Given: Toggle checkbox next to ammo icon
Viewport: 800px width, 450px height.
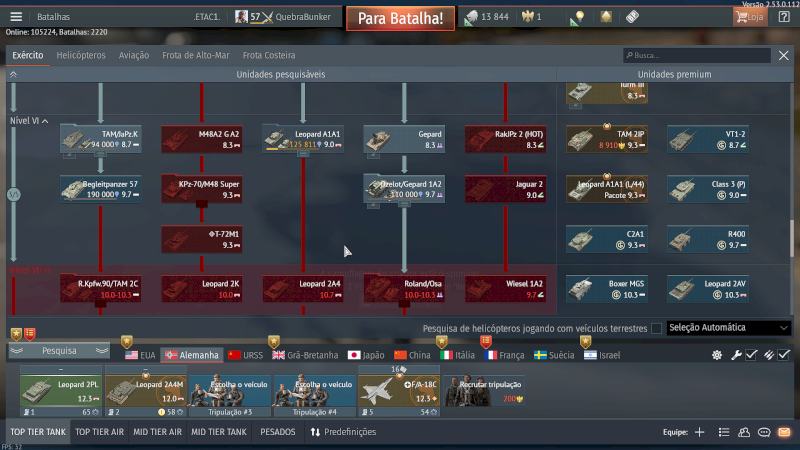Looking at the screenshot, I should coord(784,355).
